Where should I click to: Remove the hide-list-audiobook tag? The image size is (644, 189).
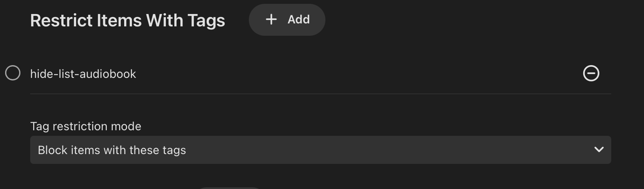coord(591,74)
